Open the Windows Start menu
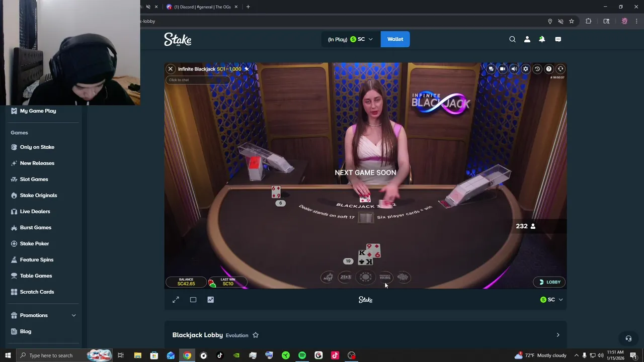The width and height of the screenshot is (644, 362). (8, 355)
